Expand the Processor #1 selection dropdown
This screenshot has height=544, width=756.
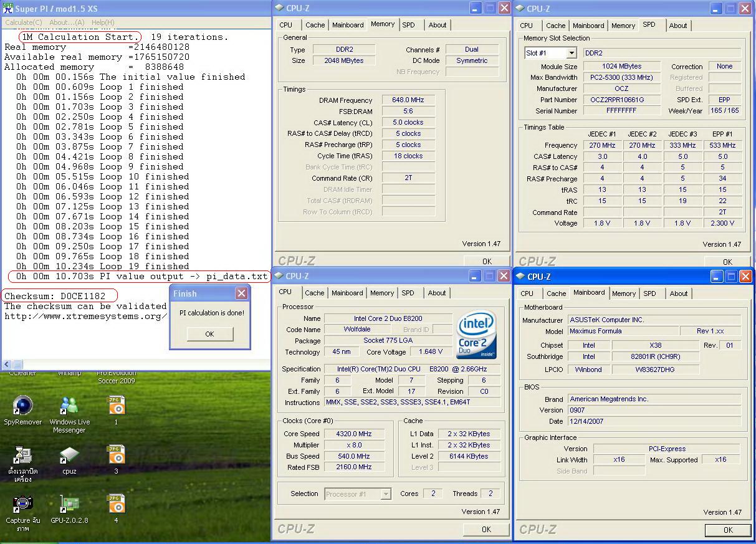click(386, 494)
